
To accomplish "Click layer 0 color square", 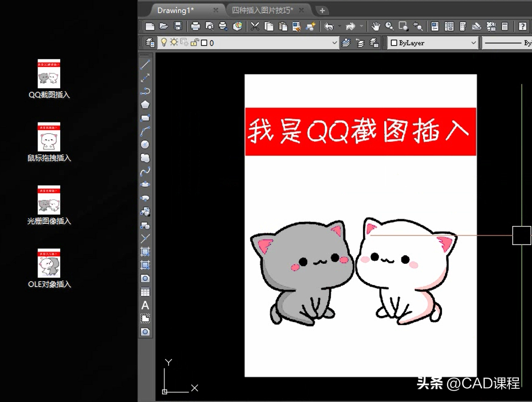I will pyautogui.click(x=204, y=43).
